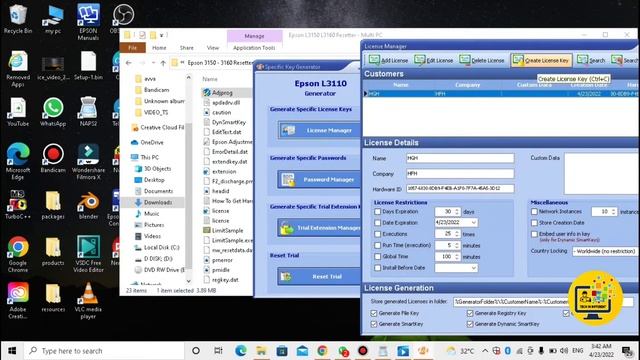Screen dimensions: 640x360
Task: Click the taskbar search box
Action: pos(104,351)
